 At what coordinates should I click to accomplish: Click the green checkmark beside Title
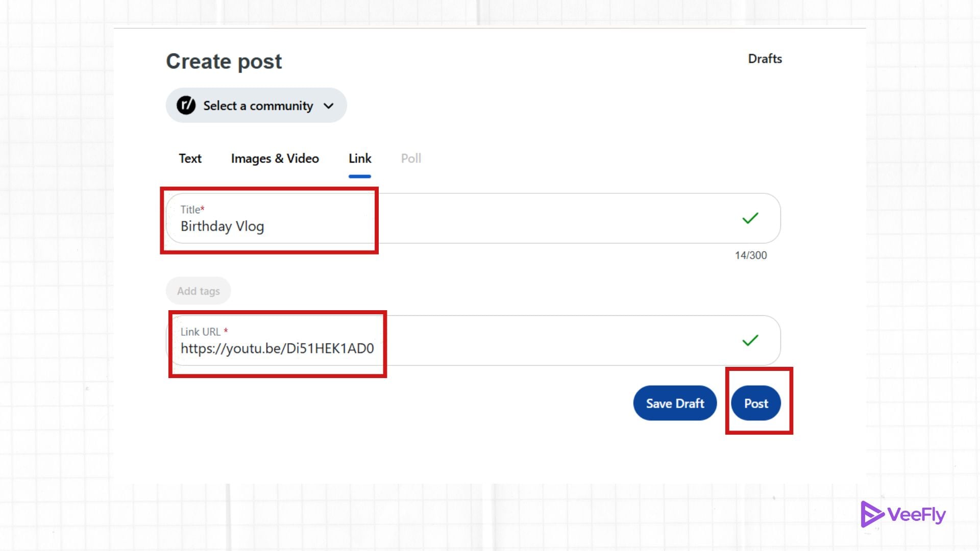click(x=750, y=218)
